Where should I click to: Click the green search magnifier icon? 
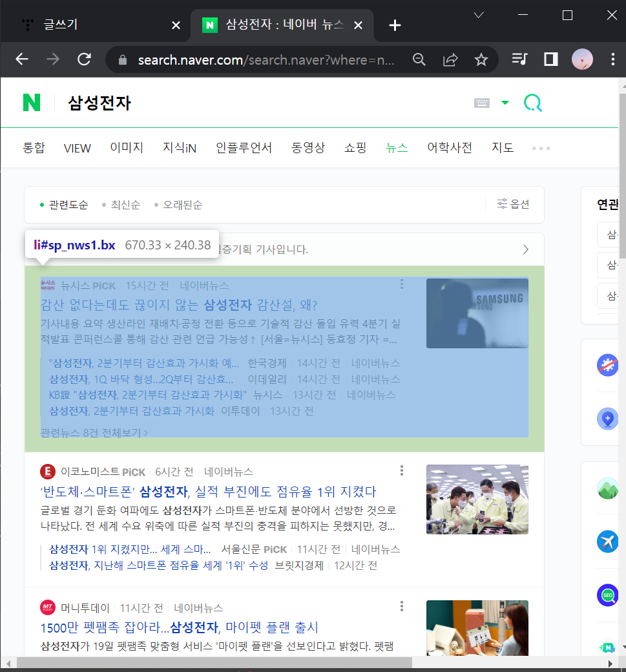[532, 103]
